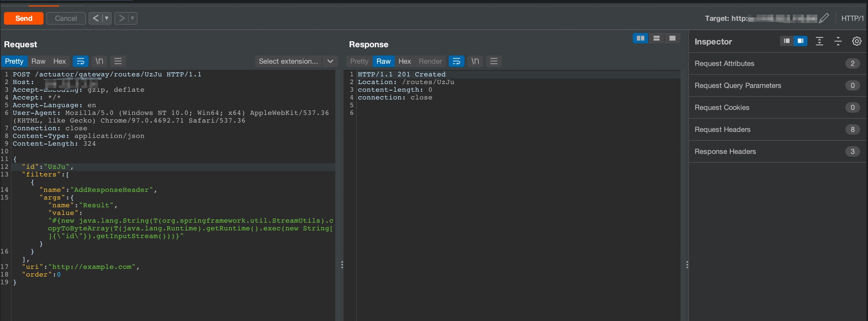The width and height of the screenshot is (868, 321).
Task: Expand Request Attributes section
Action: 778,63
